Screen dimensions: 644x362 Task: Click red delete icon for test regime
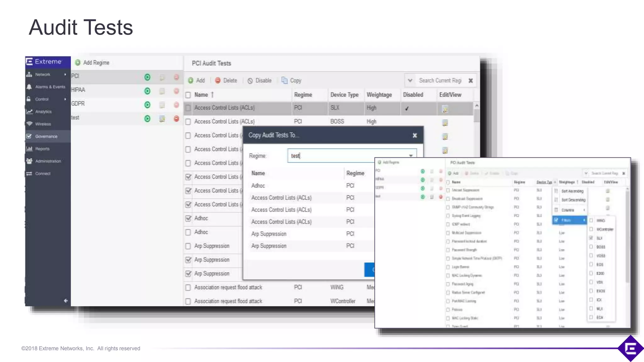pyautogui.click(x=176, y=119)
